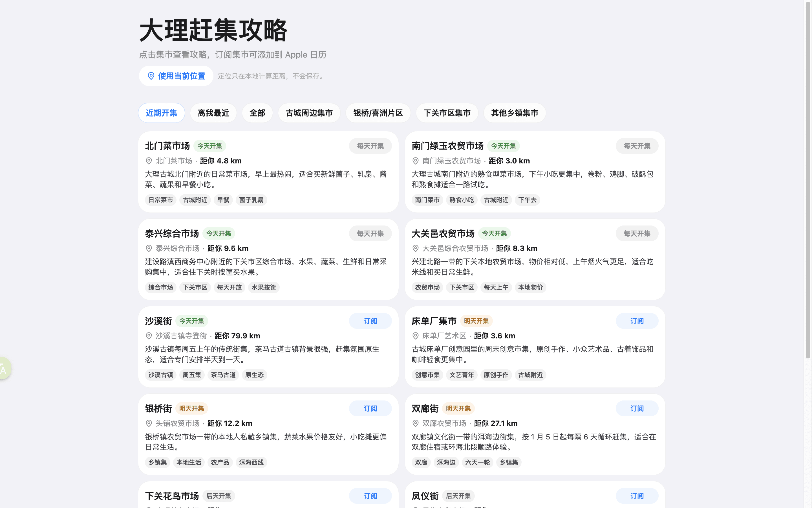Click location pin icon beside 南门绿玉农贸市场 address
Viewport: 812px width, 508px height.
(415, 161)
